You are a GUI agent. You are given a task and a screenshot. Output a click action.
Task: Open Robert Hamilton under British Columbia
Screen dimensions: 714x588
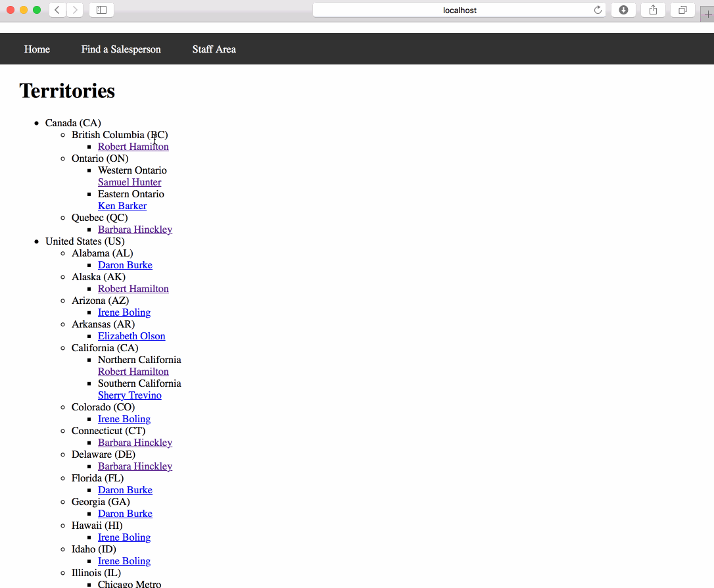tap(133, 146)
